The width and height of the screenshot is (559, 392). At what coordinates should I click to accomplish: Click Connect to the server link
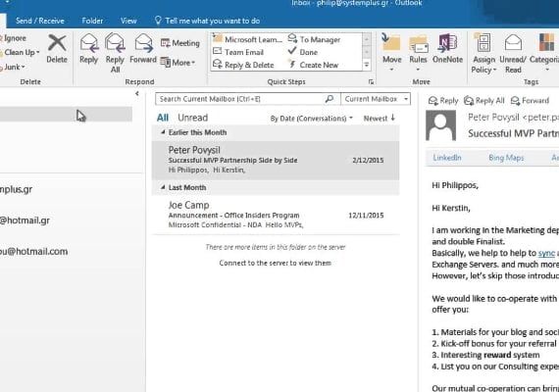pos(276,263)
